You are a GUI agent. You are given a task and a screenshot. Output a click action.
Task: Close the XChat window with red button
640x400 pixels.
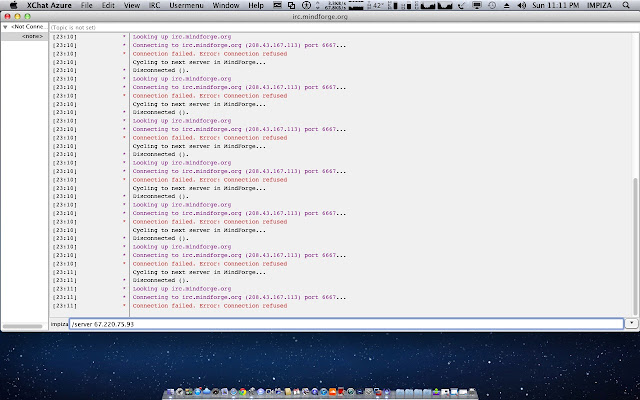7,16
